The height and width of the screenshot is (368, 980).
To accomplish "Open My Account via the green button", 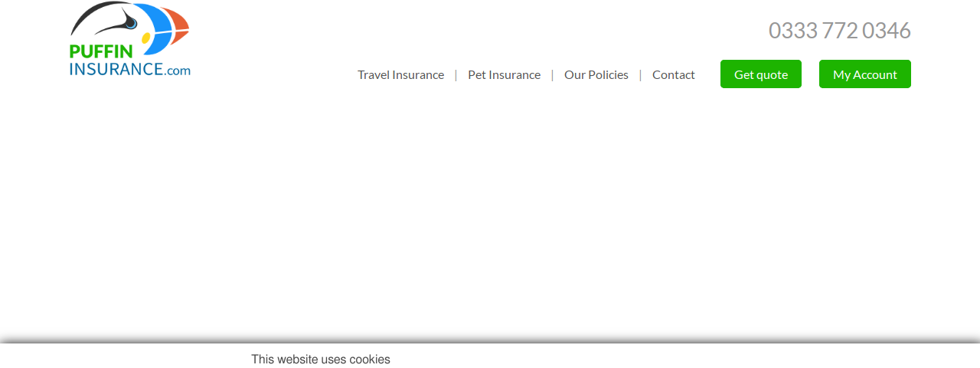I will pyautogui.click(x=865, y=74).
